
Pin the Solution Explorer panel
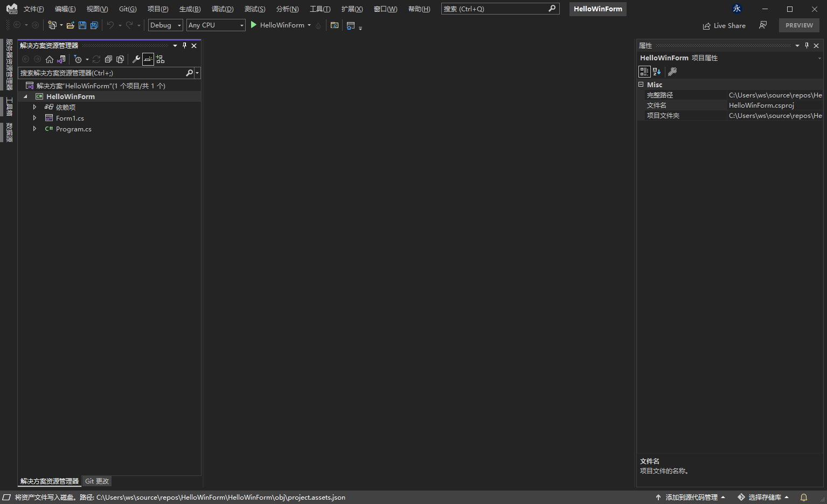coord(184,46)
